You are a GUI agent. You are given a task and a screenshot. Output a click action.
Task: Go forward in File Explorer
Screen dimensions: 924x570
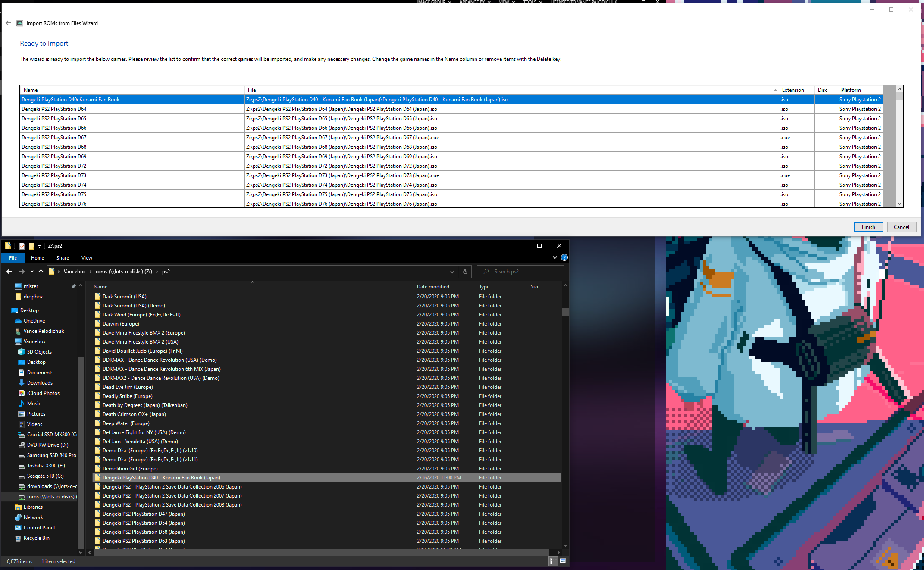click(22, 272)
